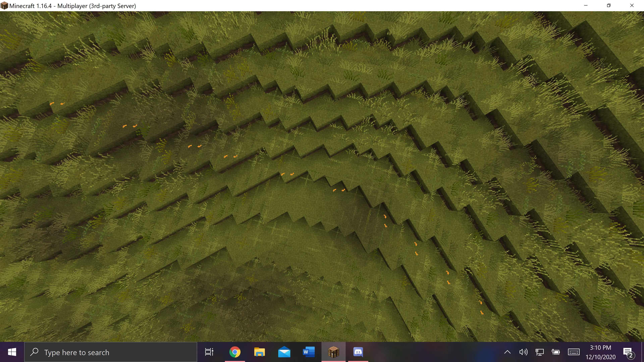Minimize the Minecraft window
Screen dimensions: 644x362
click(586, 6)
